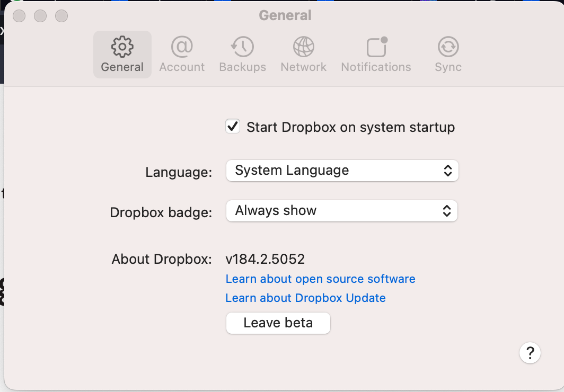Open the Network globe icon
The width and height of the screenshot is (564, 392).
coord(304,47)
